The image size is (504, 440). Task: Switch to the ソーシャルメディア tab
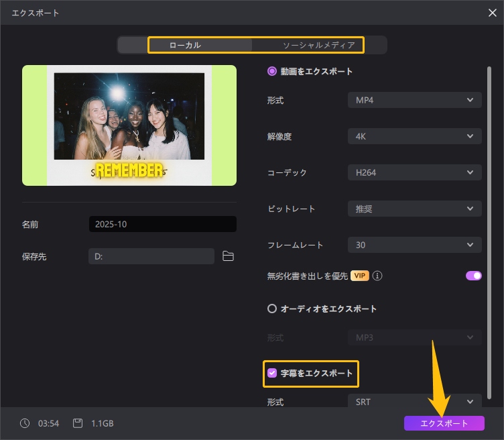pos(318,45)
